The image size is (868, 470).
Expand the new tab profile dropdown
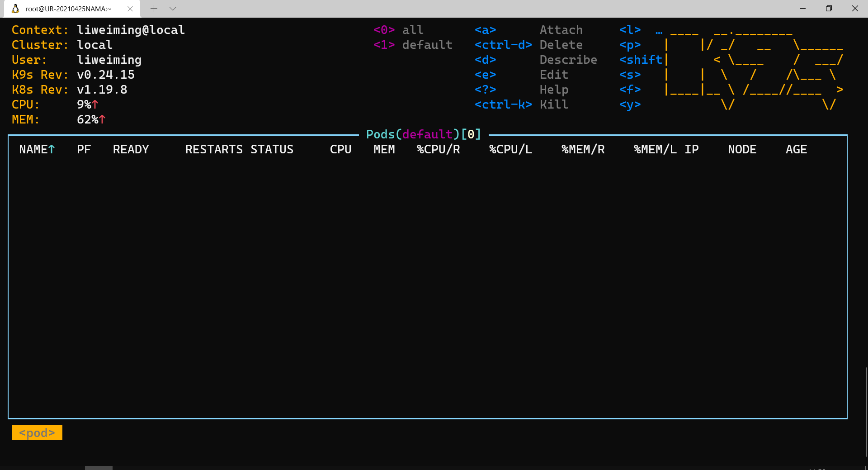click(173, 9)
